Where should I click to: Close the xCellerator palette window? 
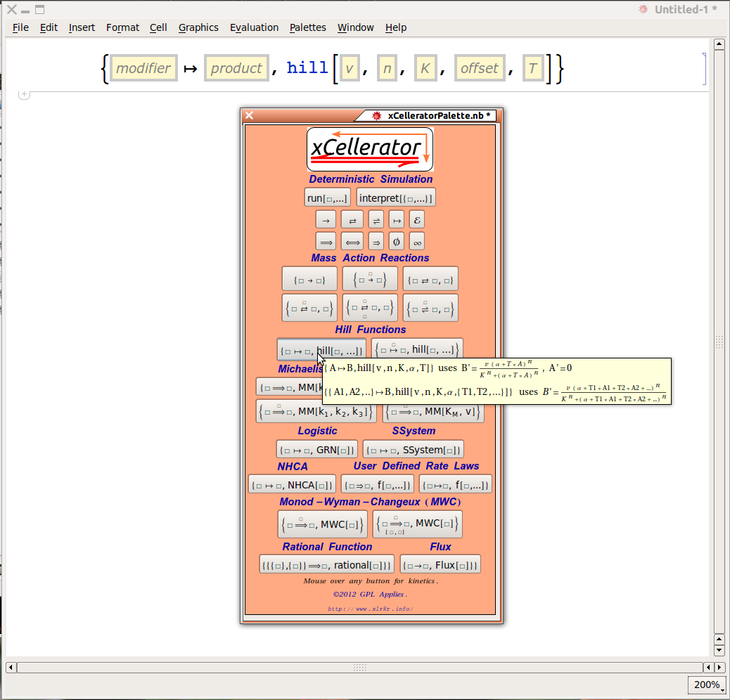(250, 115)
